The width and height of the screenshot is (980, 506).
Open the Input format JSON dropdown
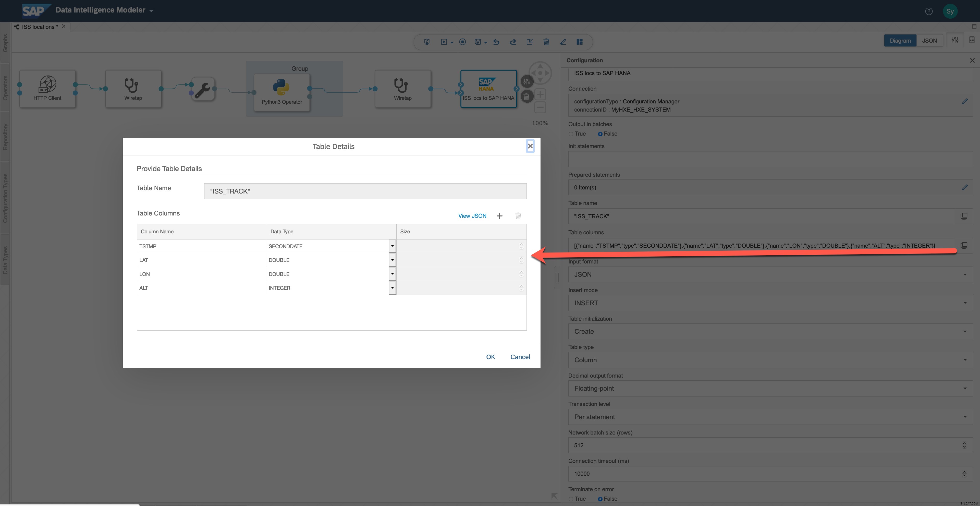(x=770, y=274)
